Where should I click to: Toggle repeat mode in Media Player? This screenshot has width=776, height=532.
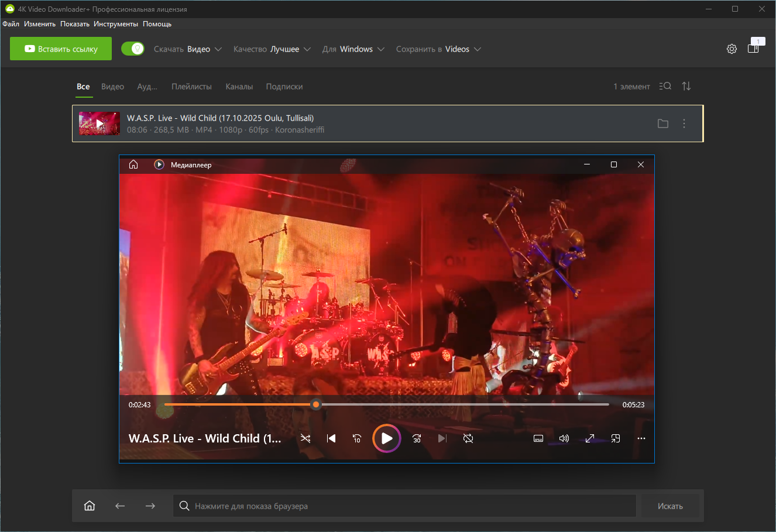tap(468, 438)
